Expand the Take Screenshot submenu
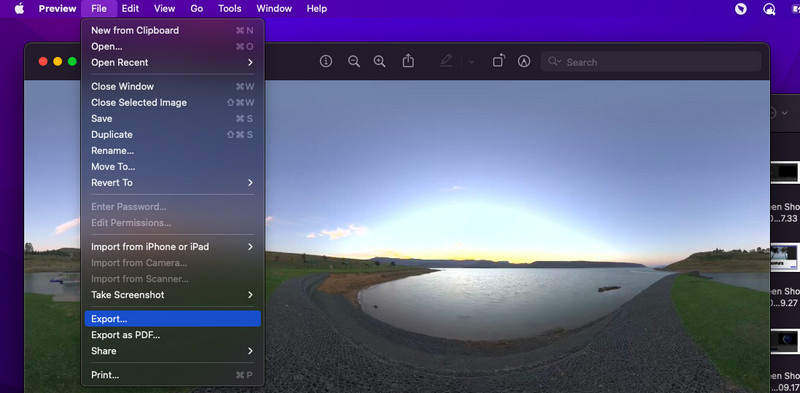This screenshot has width=800, height=393. (x=172, y=294)
